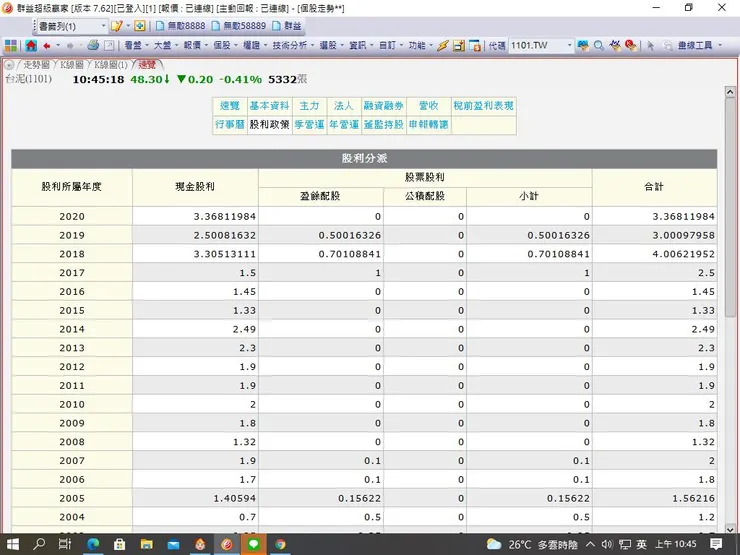740x555 pixels.
Task: Select the 股利政策 item
Action: click(x=269, y=125)
